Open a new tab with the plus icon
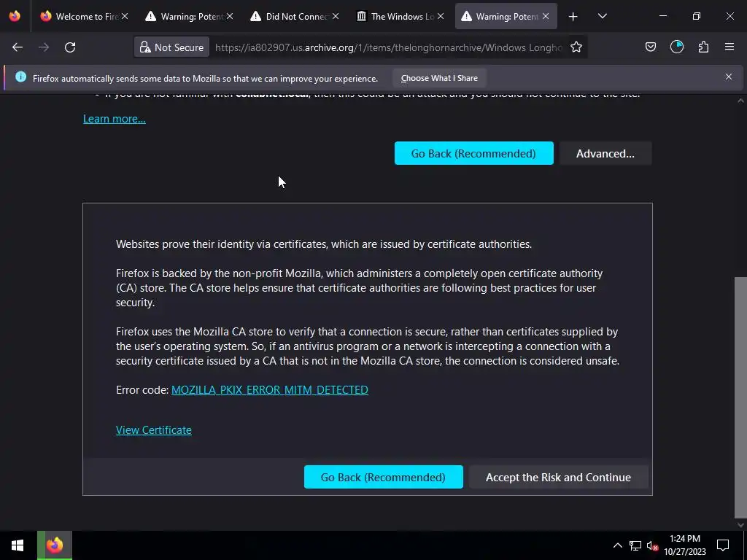Viewport: 747px width, 560px height. click(x=573, y=17)
